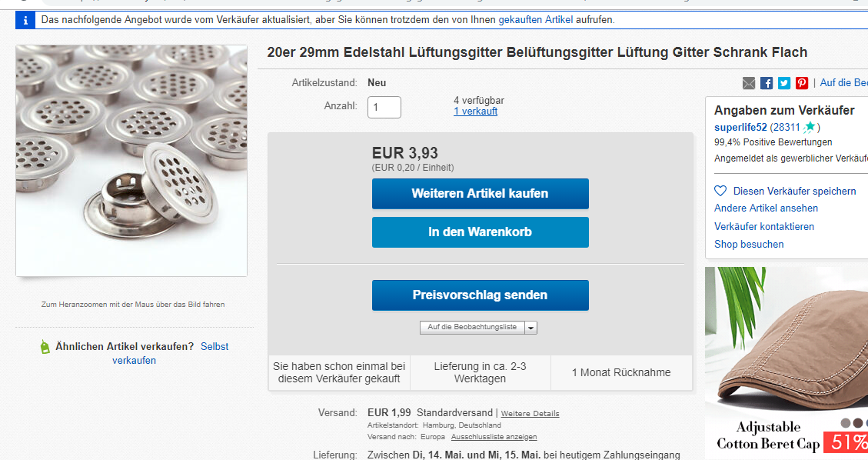Click Auf die Beobachtungsliste button
The height and width of the screenshot is (460, 868).
tap(472, 328)
